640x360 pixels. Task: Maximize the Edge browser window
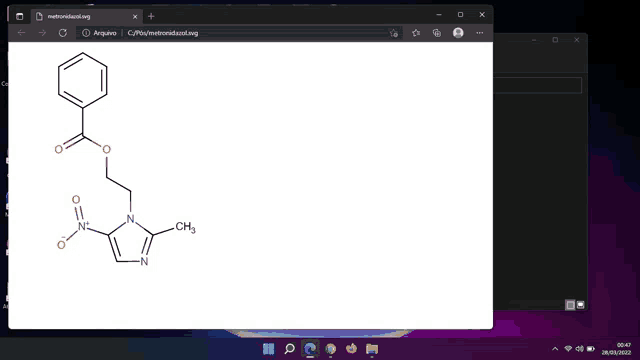pyautogui.click(x=460, y=15)
